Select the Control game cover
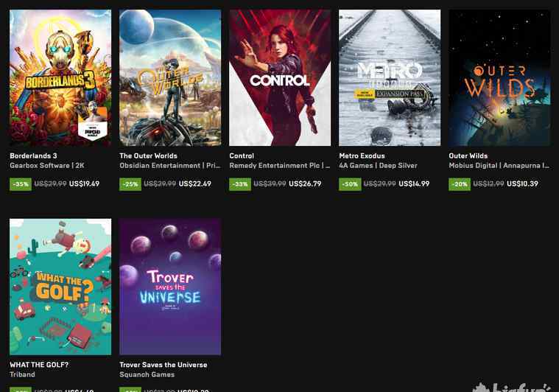The height and width of the screenshot is (392, 559). click(x=280, y=78)
